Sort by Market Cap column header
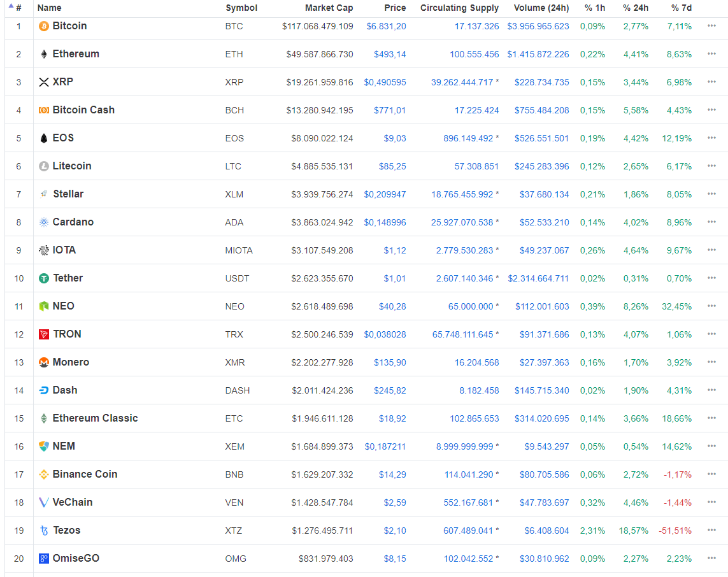The image size is (728, 577). [x=329, y=8]
